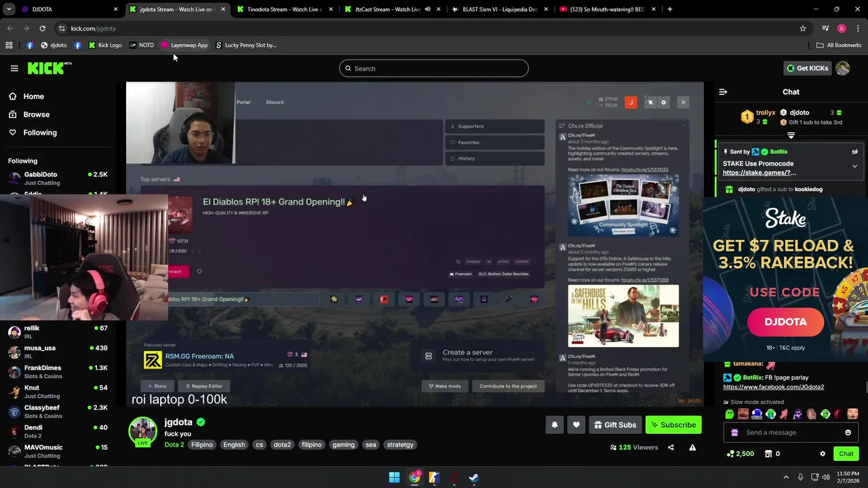This screenshot has width=868, height=488.
Task: Open the Layerswap App bookmark
Action: coord(184,45)
